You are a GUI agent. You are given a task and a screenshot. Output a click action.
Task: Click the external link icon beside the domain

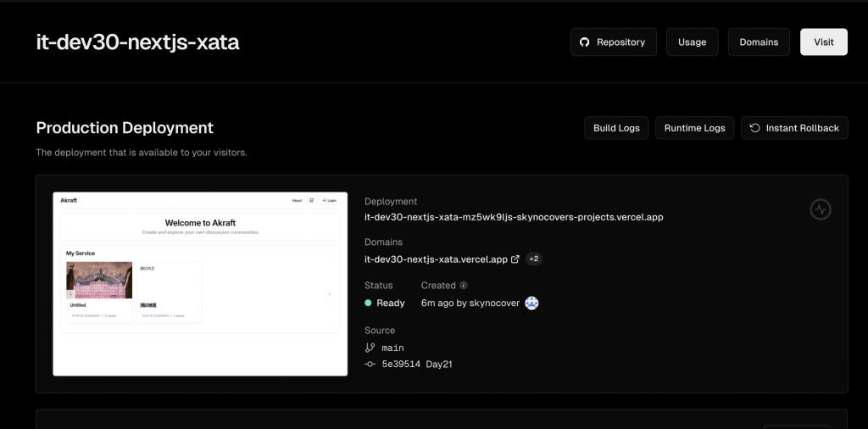[515, 259]
